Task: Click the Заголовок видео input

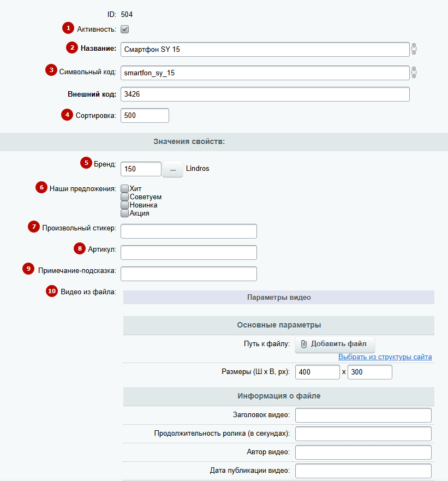Action: 363,415
